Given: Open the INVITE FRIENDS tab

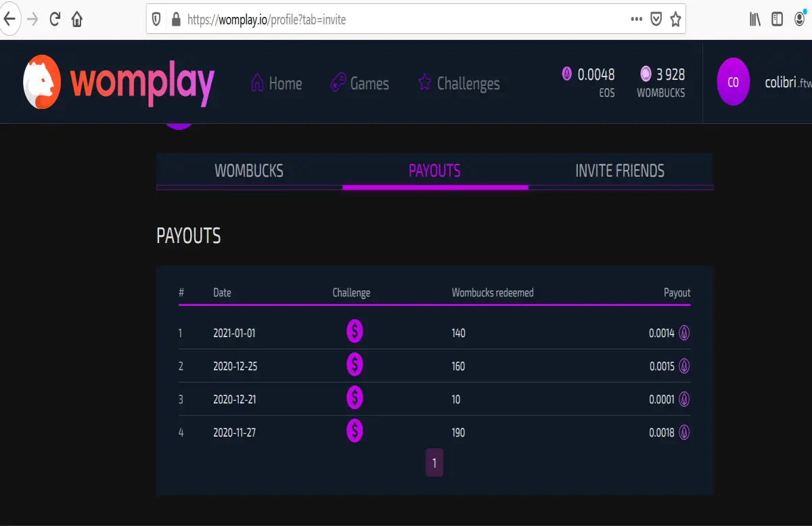Looking at the screenshot, I should tap(620, 171).
